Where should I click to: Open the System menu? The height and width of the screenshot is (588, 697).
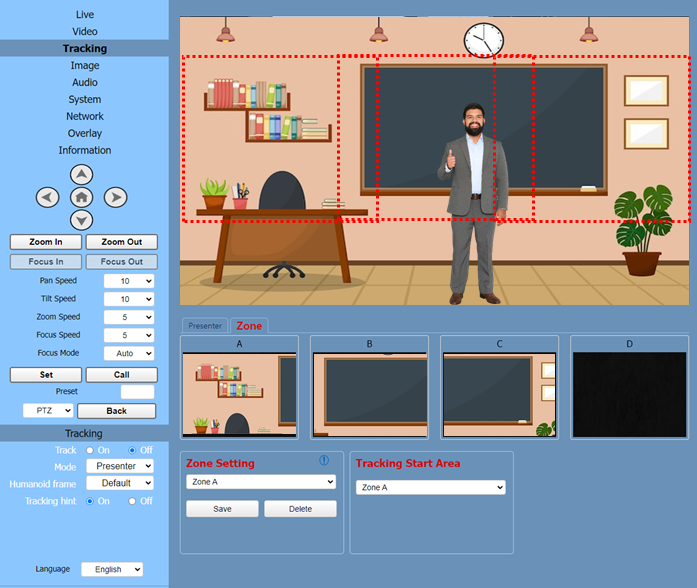[84, 99]
